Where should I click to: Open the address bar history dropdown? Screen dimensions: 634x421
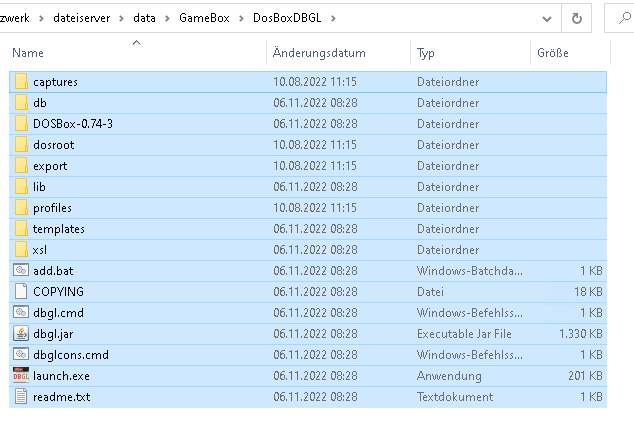[546, 18]
